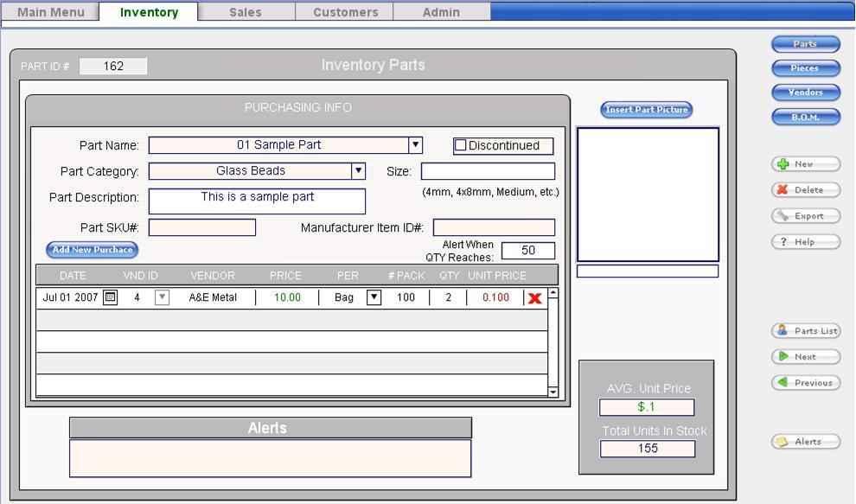Click the red X to delete purchase row
Viewport: 856px width, 504px height.
tap(534, 298)
